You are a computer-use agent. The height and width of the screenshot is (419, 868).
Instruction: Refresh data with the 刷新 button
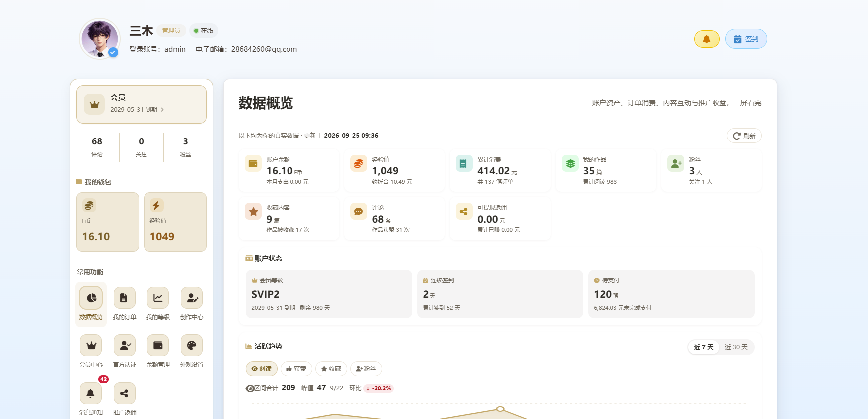[x=744, y=136]
